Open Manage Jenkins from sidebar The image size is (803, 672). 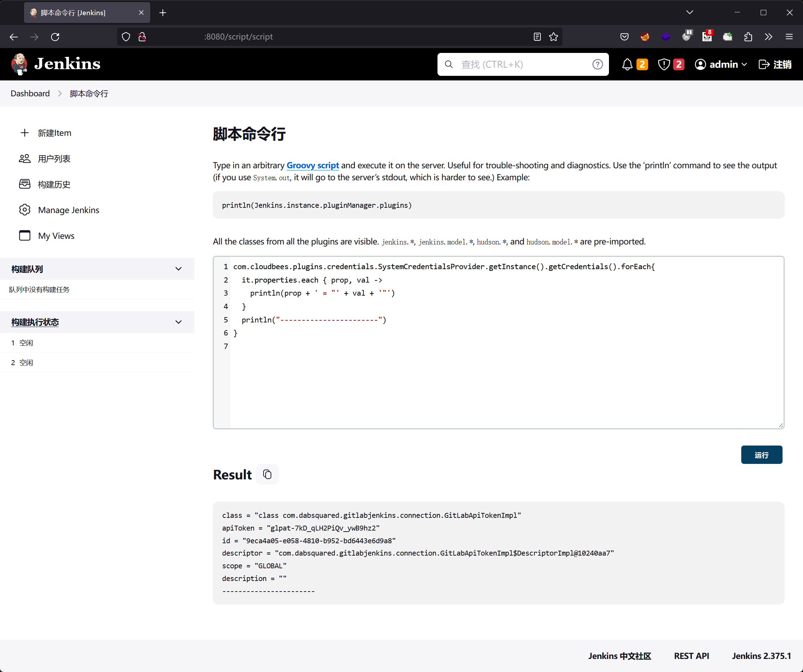(68, 210)
